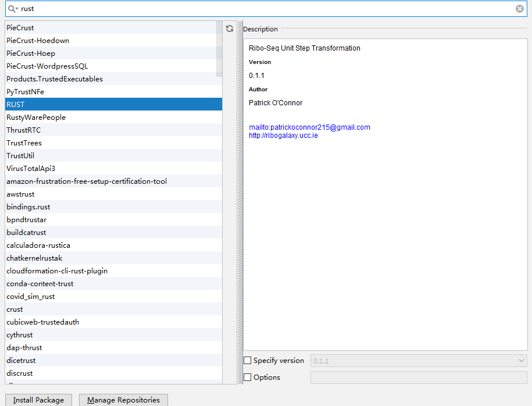Select the ThrustRTC package
Image resolution: width=532 pixels, height=406 pixels.
113,130
